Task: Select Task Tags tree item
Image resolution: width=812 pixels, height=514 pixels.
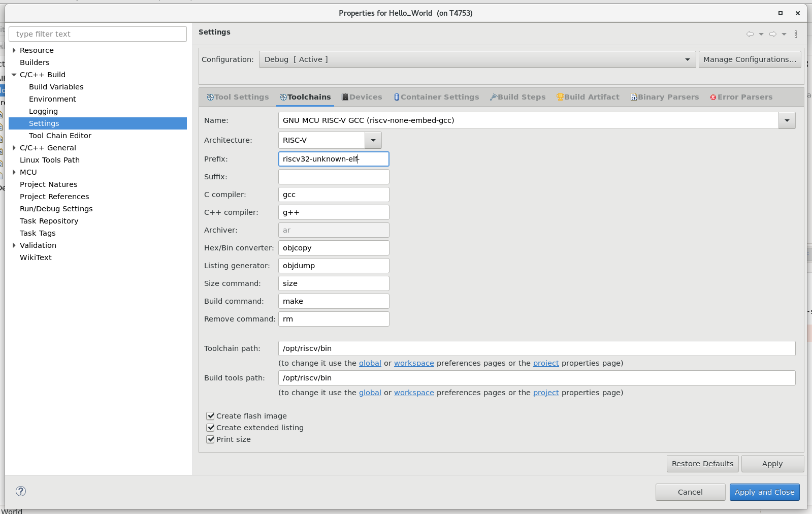Action: 38,233
